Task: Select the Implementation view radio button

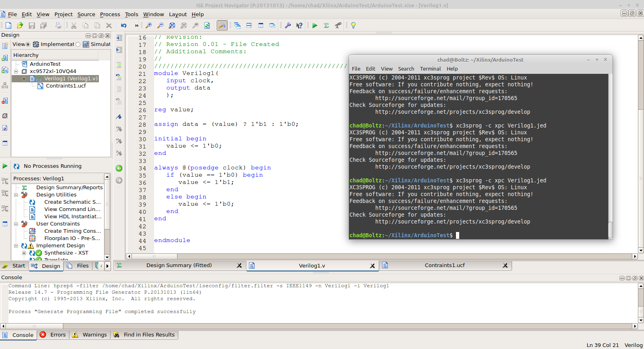Action: point(28,44)
